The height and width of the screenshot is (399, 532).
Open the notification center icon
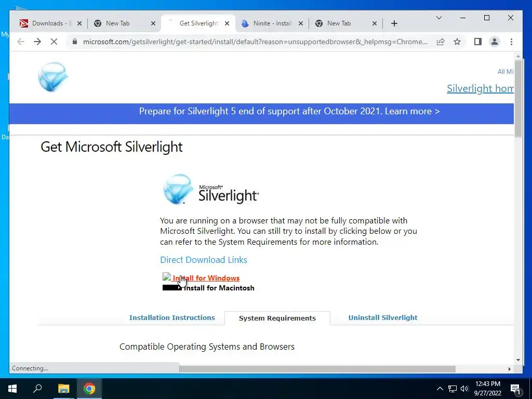coord(515,389)
